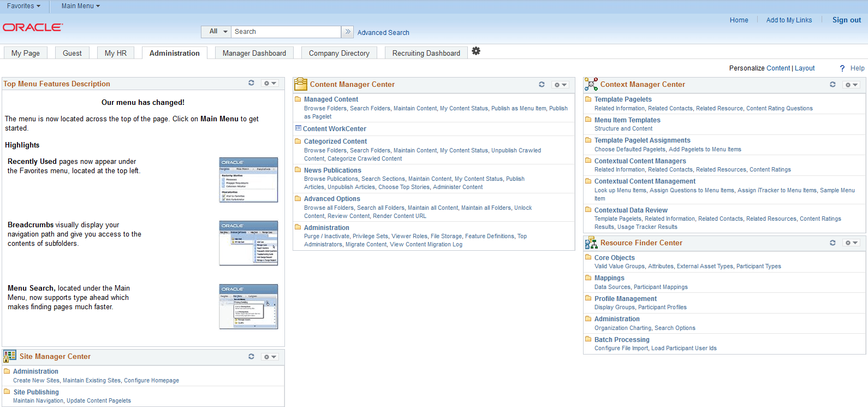Refresh the Content Manager Center pagelet

click(x=542, y=84)
